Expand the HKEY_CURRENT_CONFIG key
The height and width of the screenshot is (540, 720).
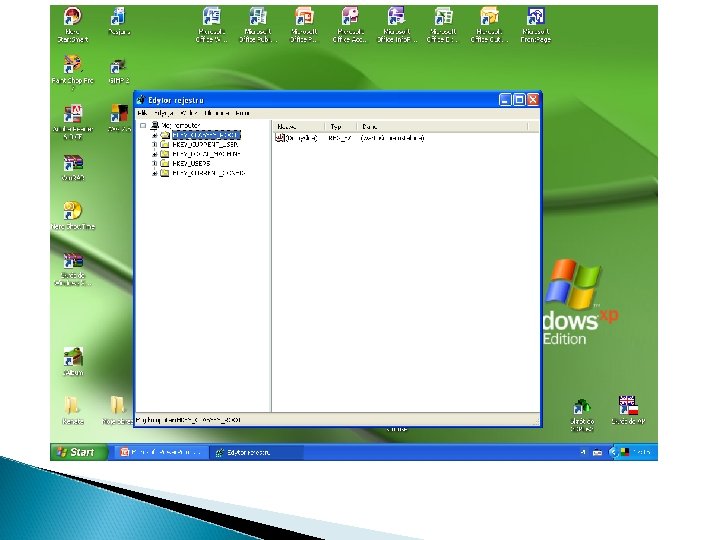(x=155, y=173)
